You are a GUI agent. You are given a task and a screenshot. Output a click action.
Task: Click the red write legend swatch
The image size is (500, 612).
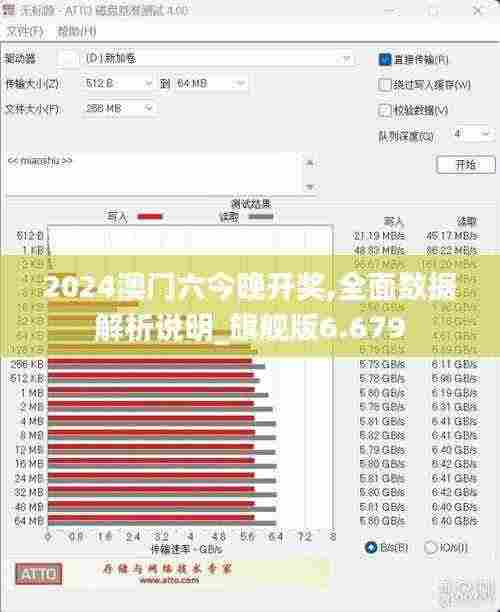tap(149, 216)
